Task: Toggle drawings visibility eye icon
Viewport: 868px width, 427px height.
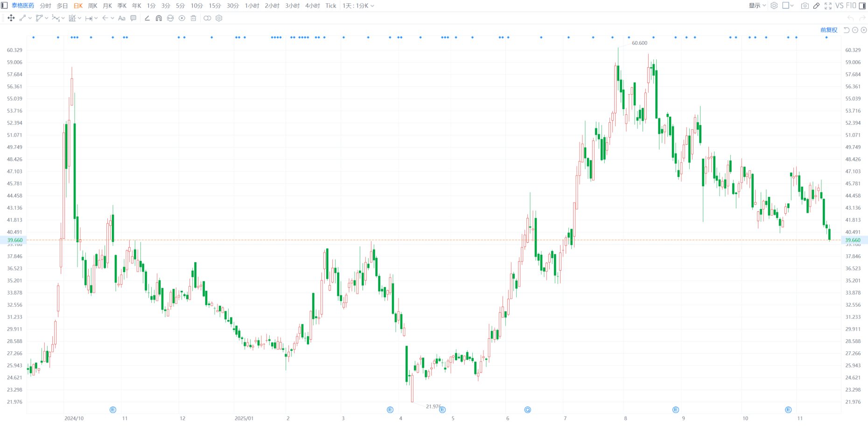Action: click(182, 18)
